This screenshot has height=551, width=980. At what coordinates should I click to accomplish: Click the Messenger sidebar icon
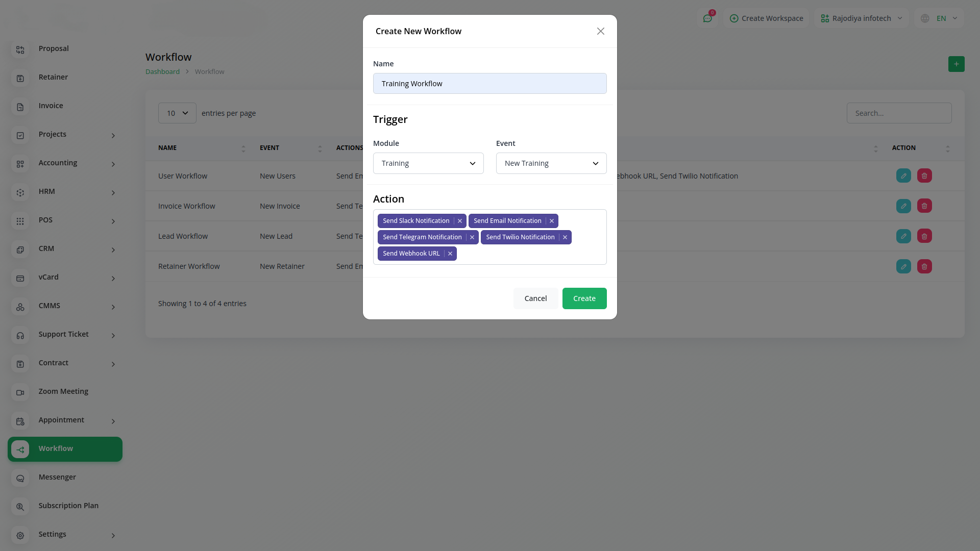(x=20, y=478)
